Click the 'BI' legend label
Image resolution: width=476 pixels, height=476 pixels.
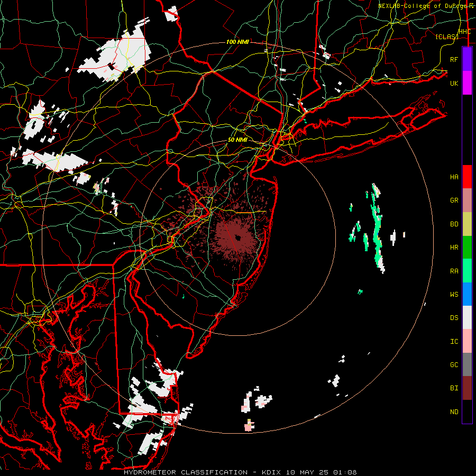pyautogui.click(x=454, y=388)
